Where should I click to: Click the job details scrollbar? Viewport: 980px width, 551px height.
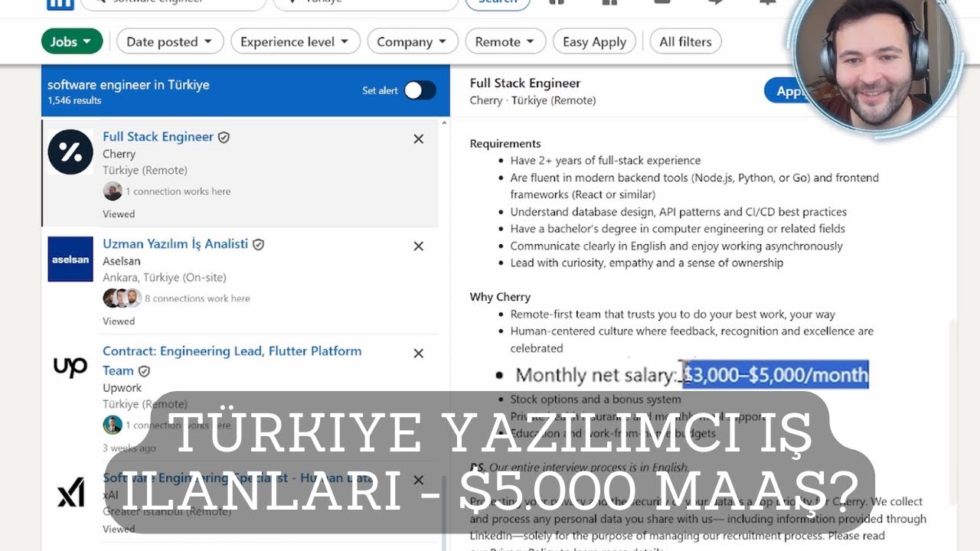point(953,412)
